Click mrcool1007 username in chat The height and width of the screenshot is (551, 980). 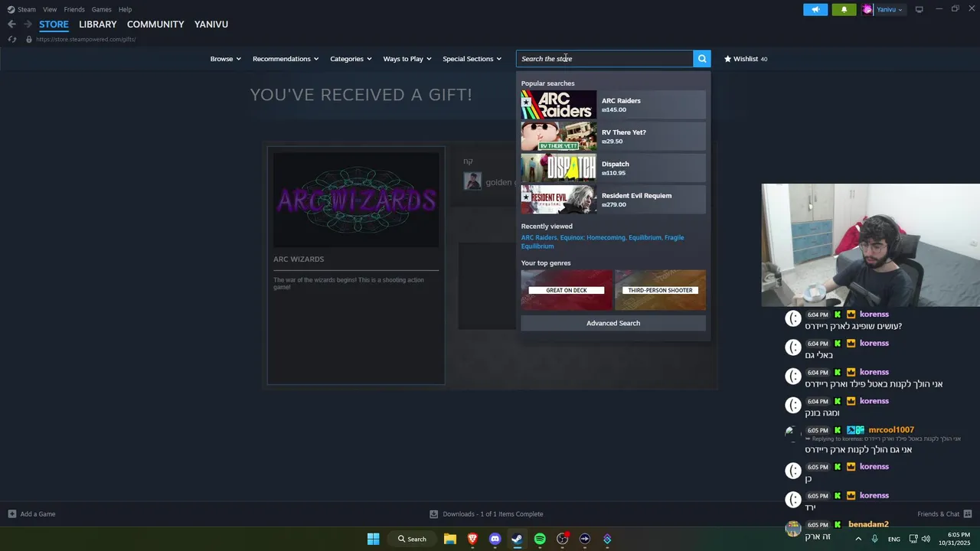[891, 430]
